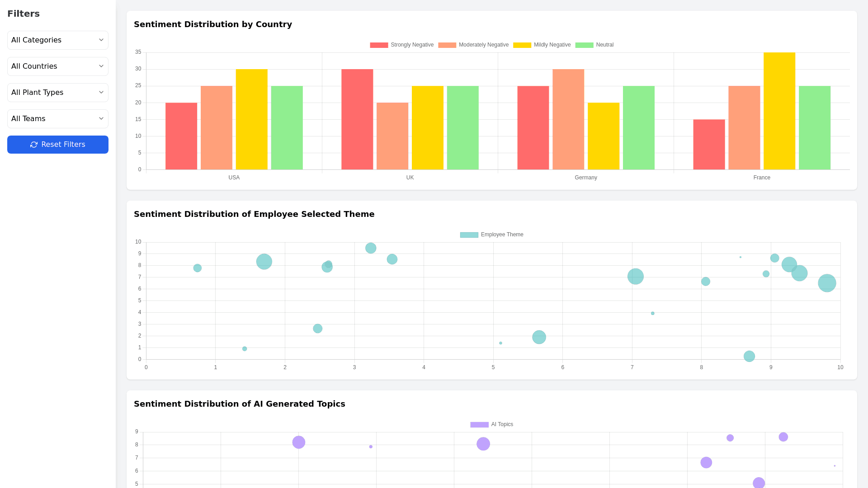Click Germany's orange Moderately Negative bar
Screen dimensions: 868x488
(568, 119)
